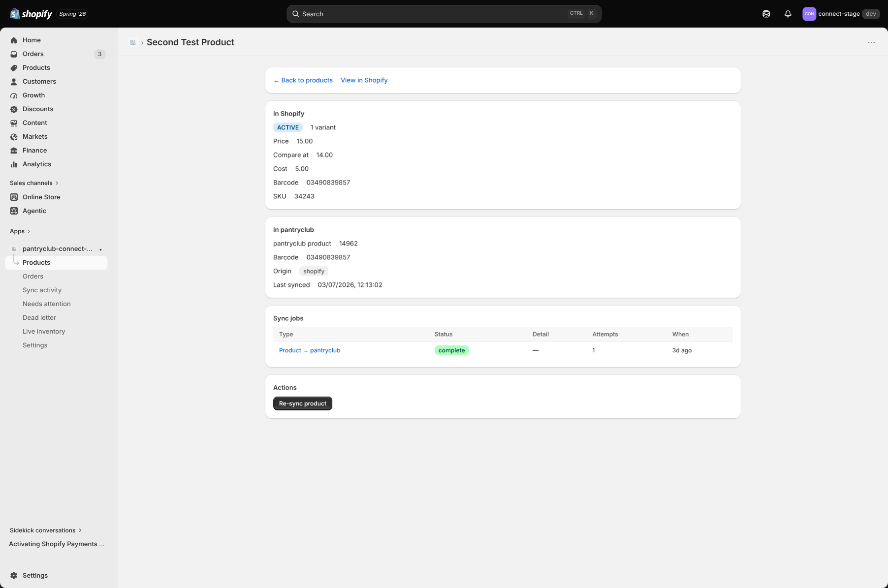This screenshot has width=888, height=588.
Task: Click Last synced timestamp 03/07/2026, 12:13:02
Action: pyautogui.click(x=350, y=285)
